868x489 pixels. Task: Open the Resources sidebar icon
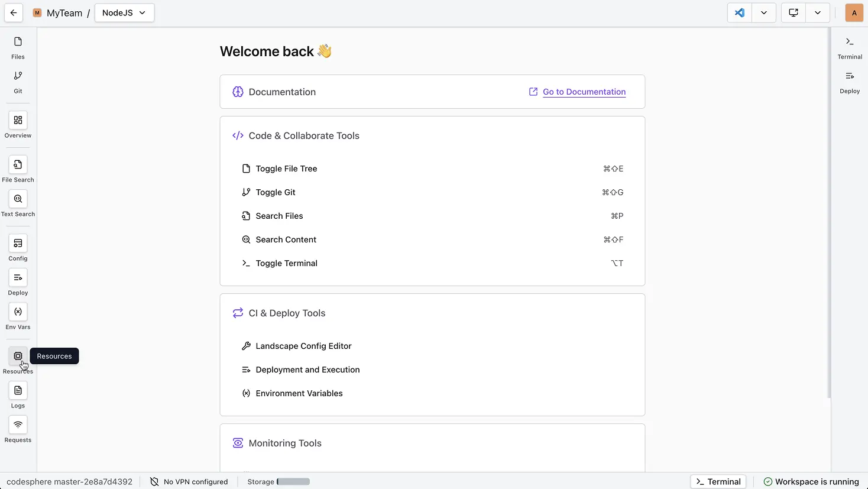(x=18, y=357)
